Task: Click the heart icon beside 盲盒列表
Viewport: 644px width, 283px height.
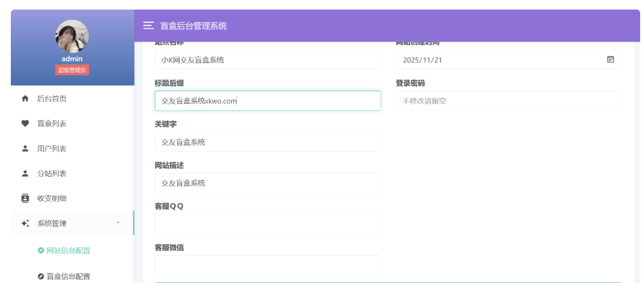Action: pyautogui.click(x=25, y=124)
